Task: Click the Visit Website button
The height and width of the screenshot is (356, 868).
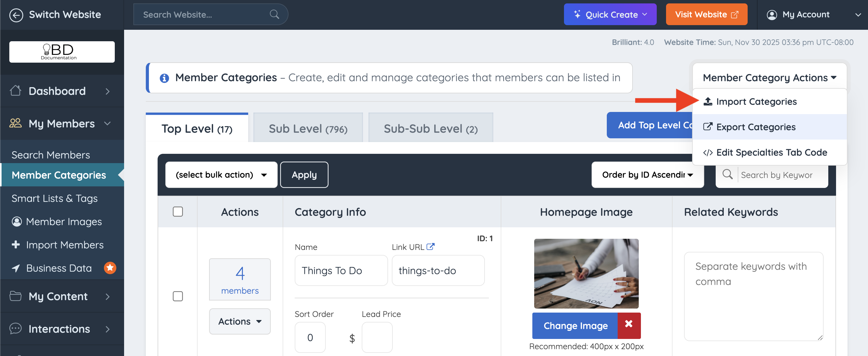Action: 706,15
